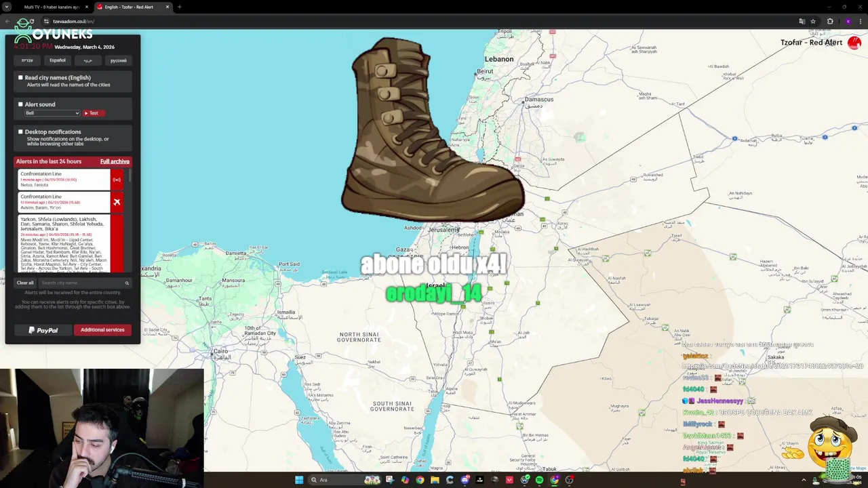Open Additional services button
The height and width of the screenshot is (488, 868).
pyautogui.click(x=102, y=330)
